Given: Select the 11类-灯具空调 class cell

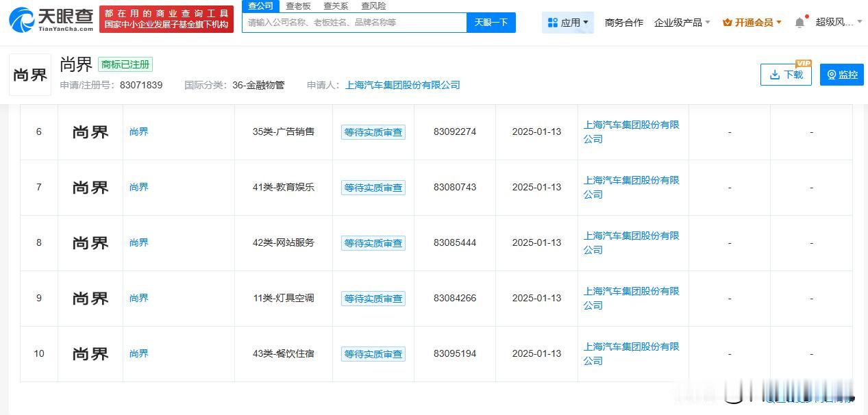Looking at the screenshot, I should point(284,298).
